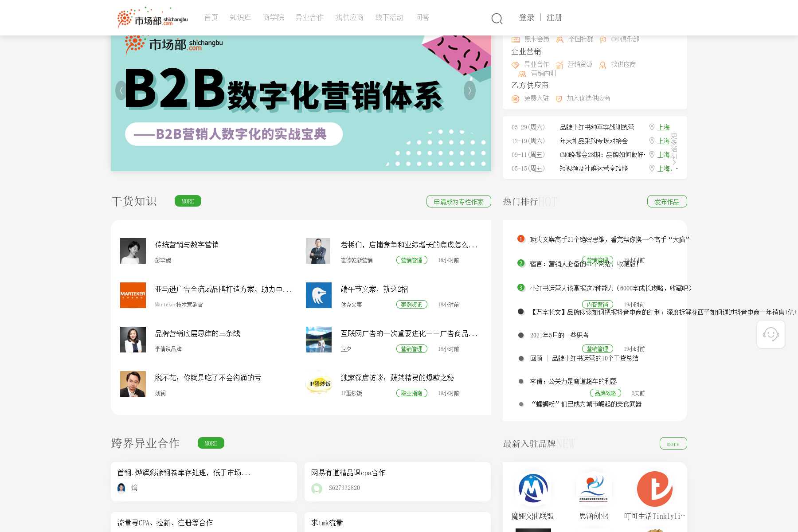This screenshot has height=532, width=798.
Task: Click 注册 register link
Action: [554, 18]
